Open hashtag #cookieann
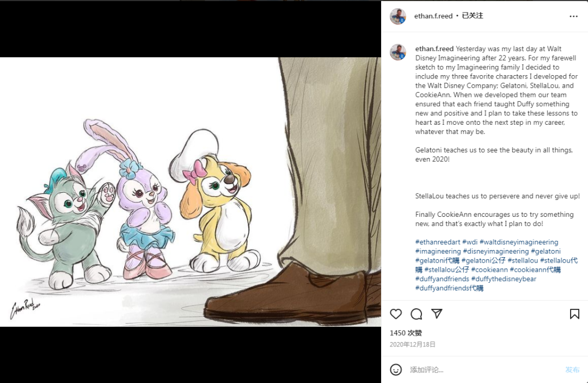Image resolution: width=588 pixels, height=383 pixels. [489, 270]
